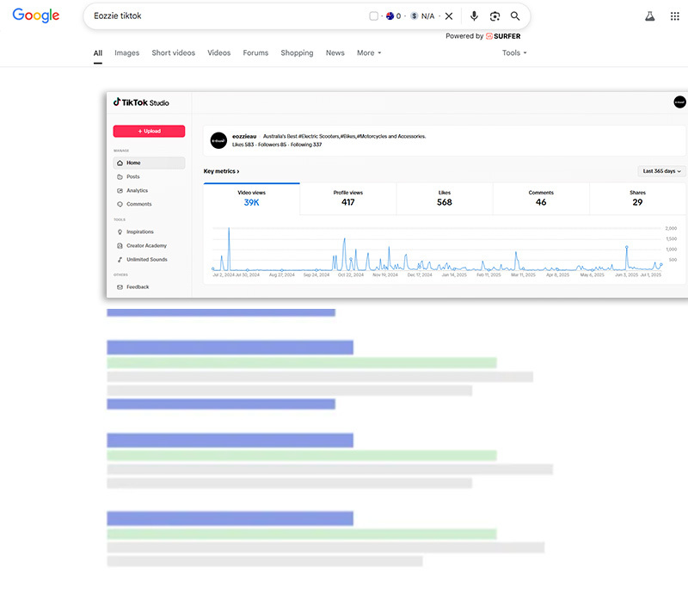Start voice search with microphone icon
This screenshot has height=616, width=688.
(x=474, y=16)
